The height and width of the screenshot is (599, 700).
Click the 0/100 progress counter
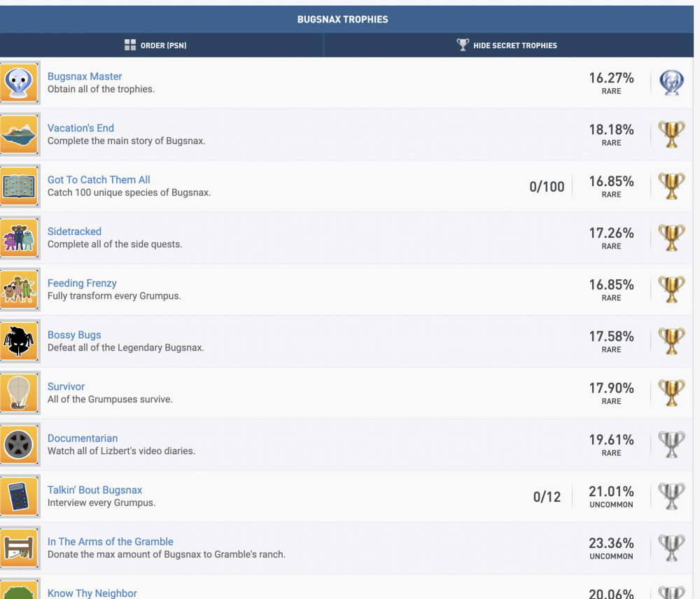547,187
